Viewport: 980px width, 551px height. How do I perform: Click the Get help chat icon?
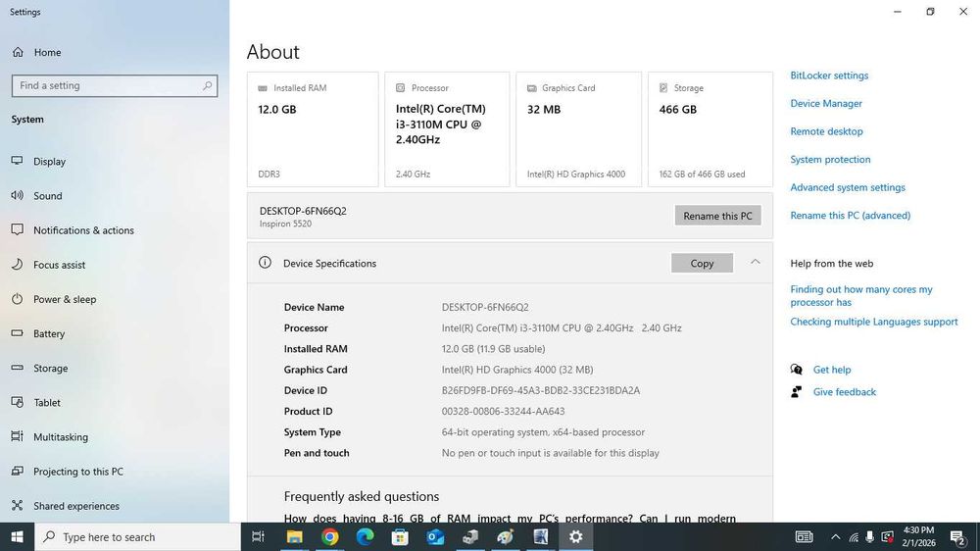tap(796, 370)
